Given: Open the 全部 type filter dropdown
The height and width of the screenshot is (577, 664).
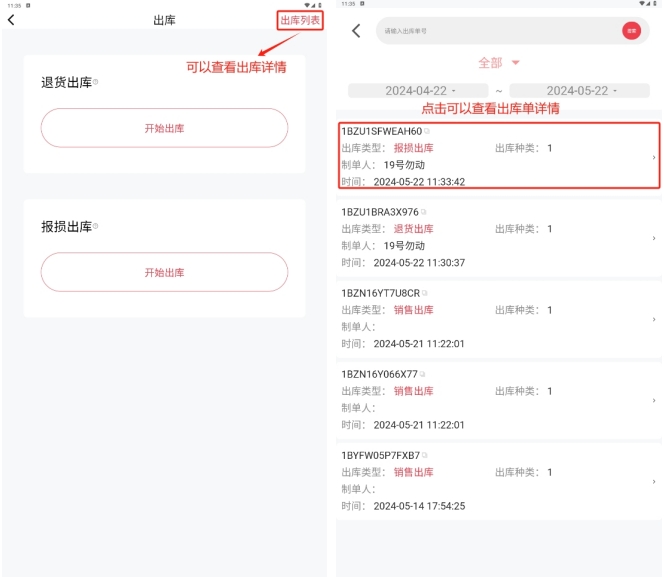Looking at the screenshot, I should [x=499, y=63].
